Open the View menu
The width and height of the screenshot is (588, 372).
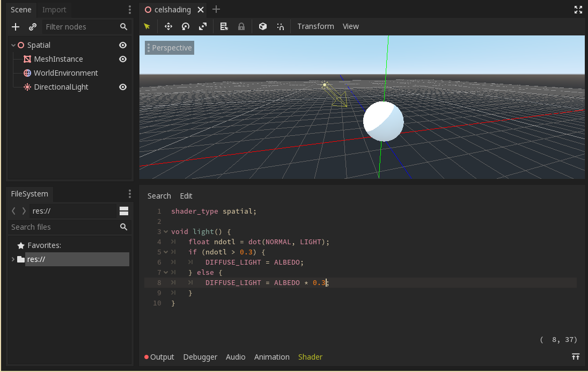coord(351,26)
